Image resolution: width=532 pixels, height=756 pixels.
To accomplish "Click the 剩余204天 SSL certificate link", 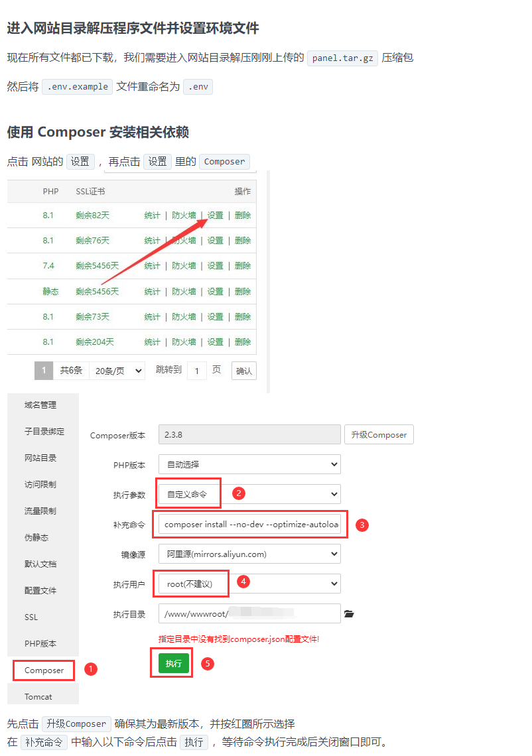I will 95,342.
